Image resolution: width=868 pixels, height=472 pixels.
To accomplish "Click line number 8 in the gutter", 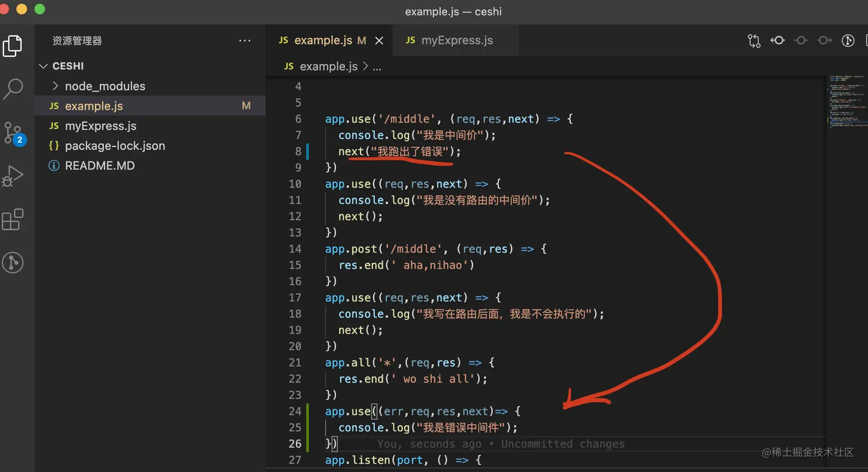I will (298, 151).
